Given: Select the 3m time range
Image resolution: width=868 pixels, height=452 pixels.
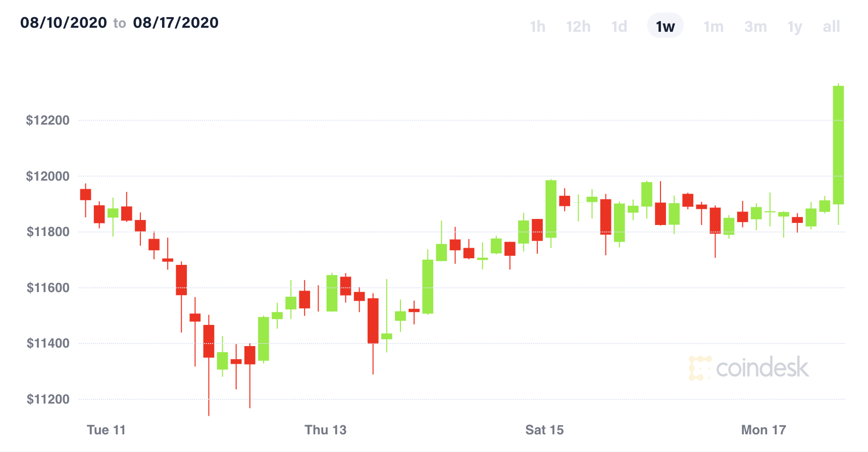Looking at the screenshot, I should point(755,26).
